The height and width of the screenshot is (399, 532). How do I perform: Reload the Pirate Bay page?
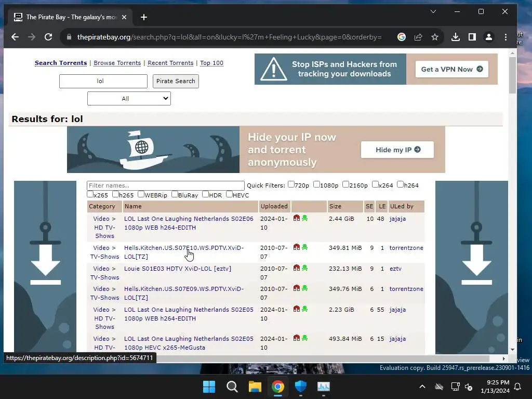pos(48,37)
